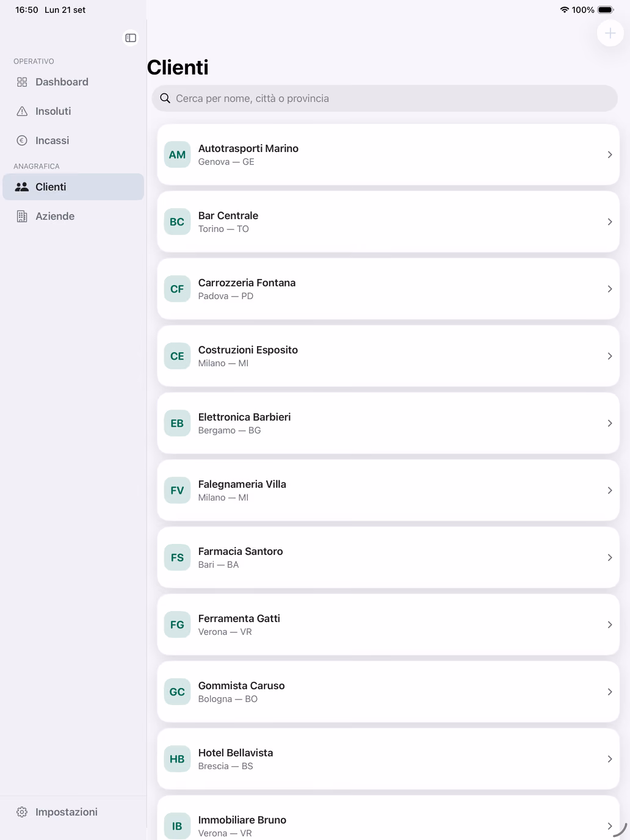Click the 'Bologna — BO' location text
630x840 pixels.
(228, 699)
